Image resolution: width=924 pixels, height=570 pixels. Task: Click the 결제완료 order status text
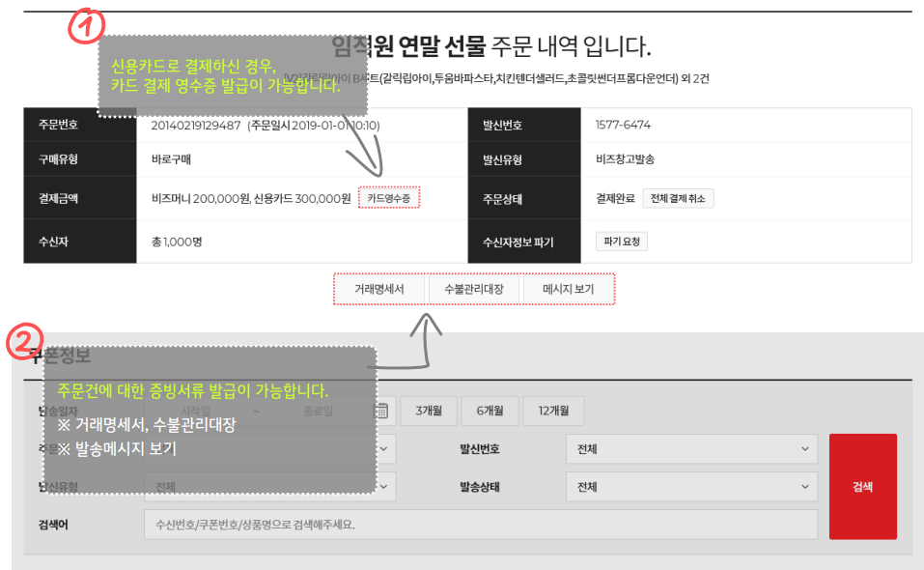pos(615,199)
